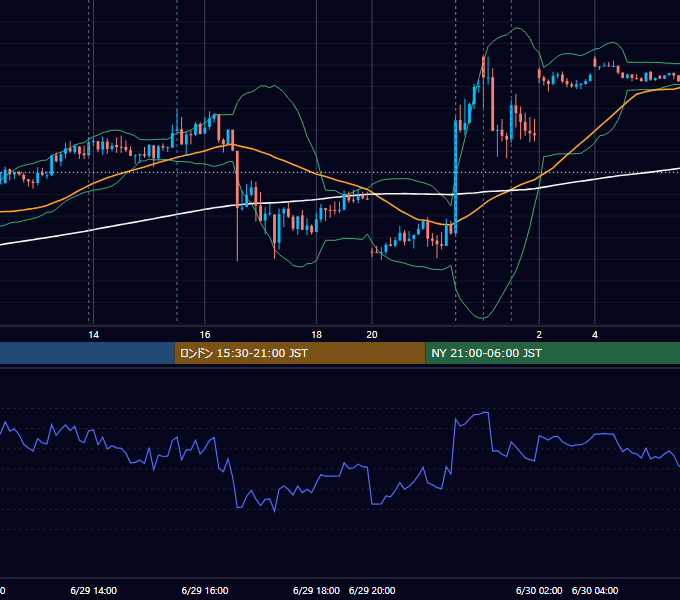Click the hour label 14 on price chart axis
The image size is (680, 600).
[x=93, y=335]
